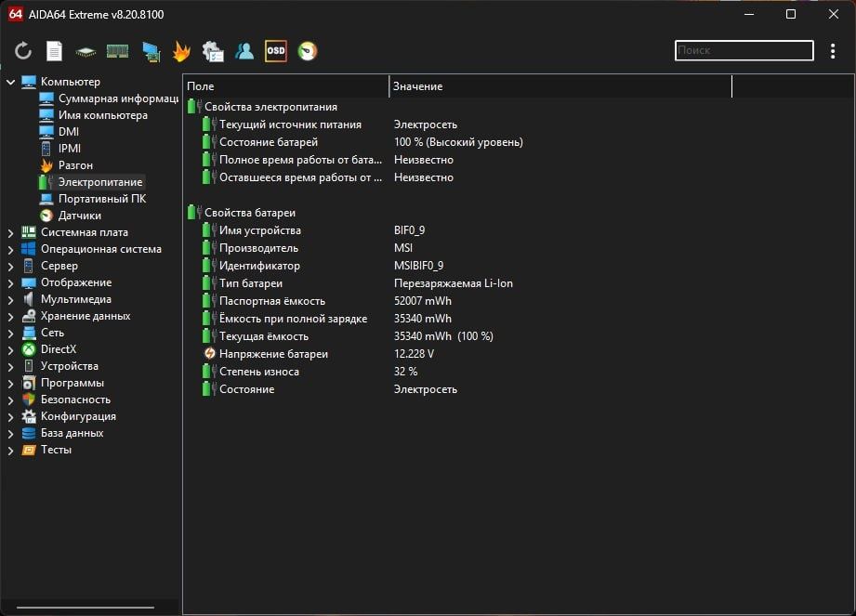856x616 pixels.
Task: Open the Датчики tree item
Action: [79, 216]
